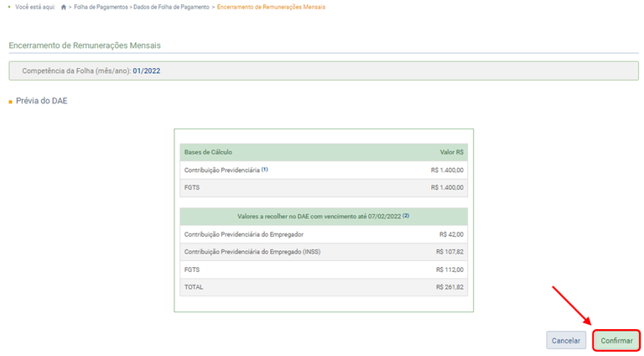The height and width of the screenshot is (356, 644).
Task: Select the Contribuição Previdenciária base value R$ 1.400,00
Action: pos(447,170)
